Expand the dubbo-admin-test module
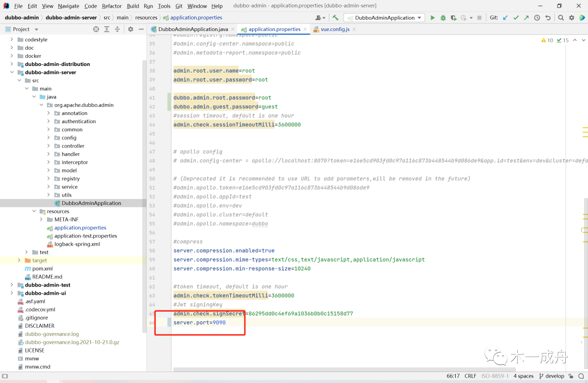The height and width of the screenshot is (383, 588). (x=12, y=285)
